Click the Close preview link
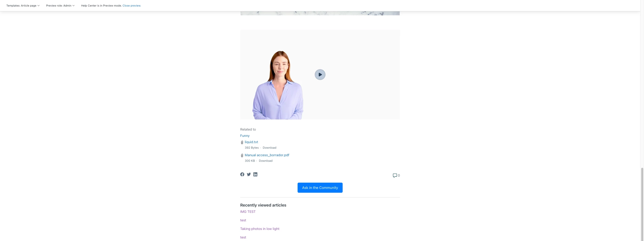Viewport: 644px width, 241px height. 132,6
